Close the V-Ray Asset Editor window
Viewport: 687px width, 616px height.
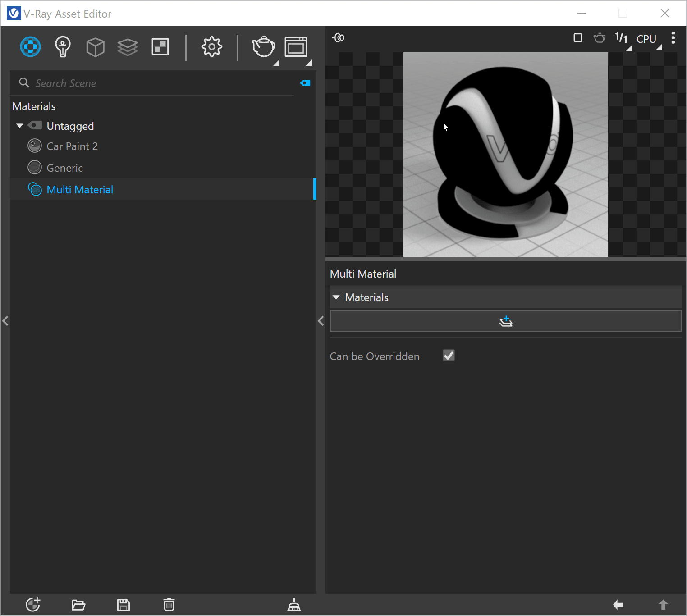point(665,13)
